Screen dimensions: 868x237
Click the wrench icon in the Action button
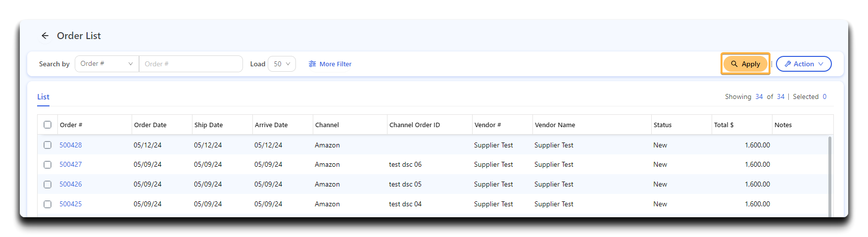pos(788,64)
